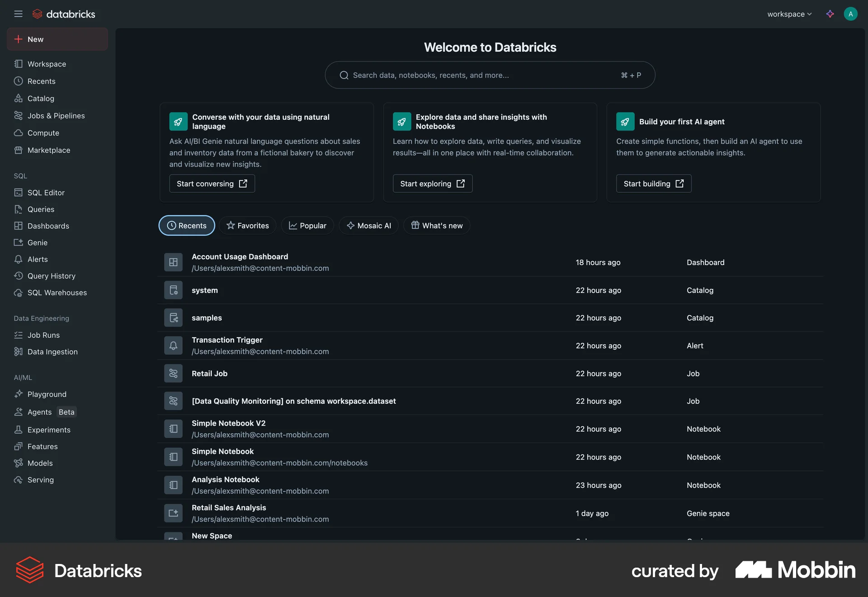This screenshot has width=868, height=597.
Task: Open the Marketplace section
Action: [49, 150]
